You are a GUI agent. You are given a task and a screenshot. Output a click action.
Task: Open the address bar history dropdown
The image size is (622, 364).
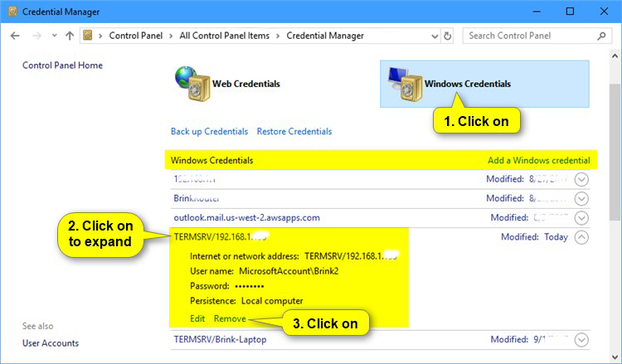click(x=432, y=36)
